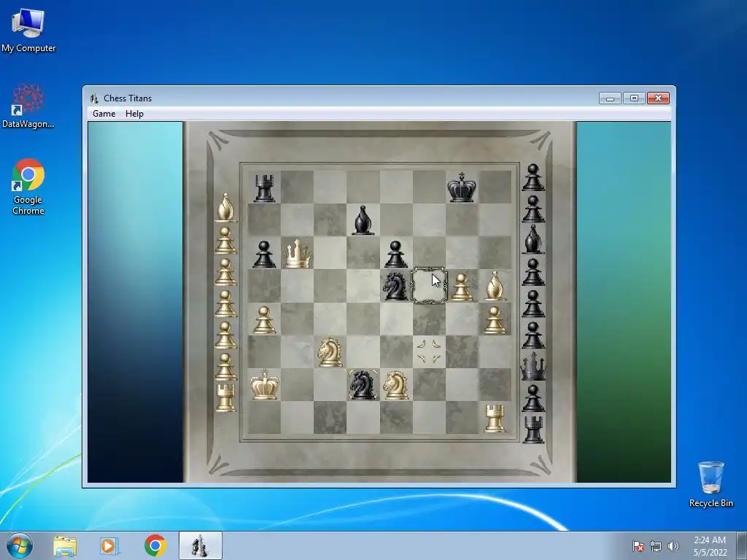Screen dimensions: 747x560
Task: Open the DataWagon desktop shortcut
Action: tap(28, 106)
